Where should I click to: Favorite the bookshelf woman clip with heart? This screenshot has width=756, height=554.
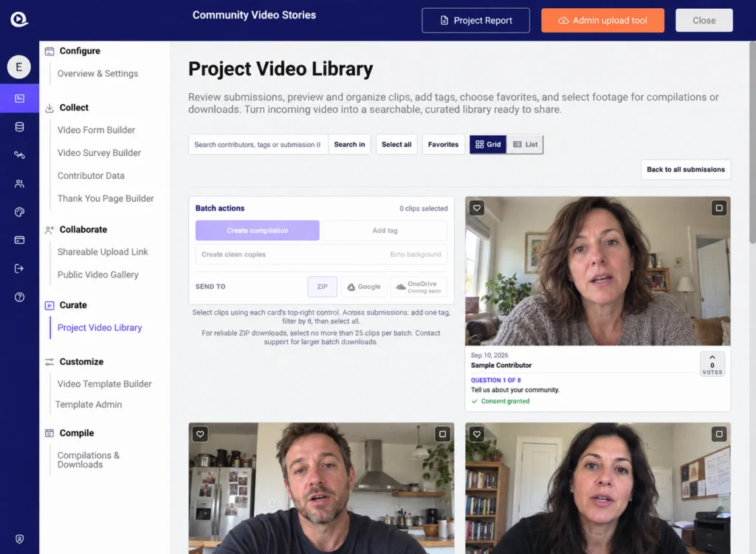[477, 434]
